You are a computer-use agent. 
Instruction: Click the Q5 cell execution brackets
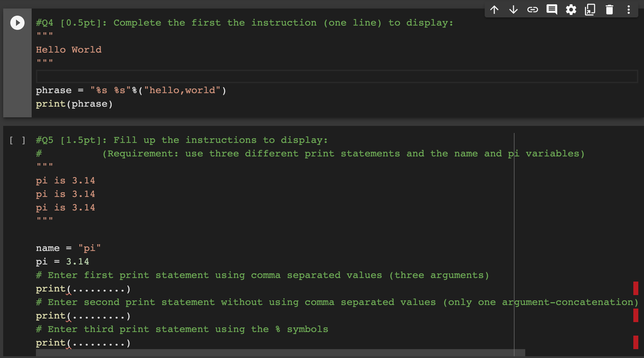[x=17, y=140]
